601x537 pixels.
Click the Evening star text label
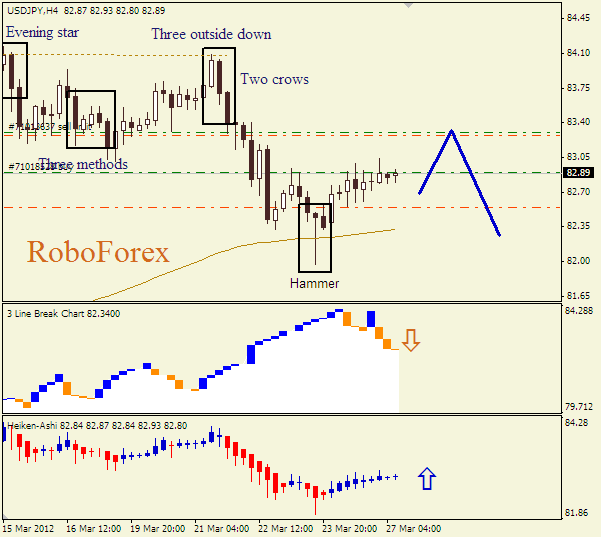(x=42, y=32)
